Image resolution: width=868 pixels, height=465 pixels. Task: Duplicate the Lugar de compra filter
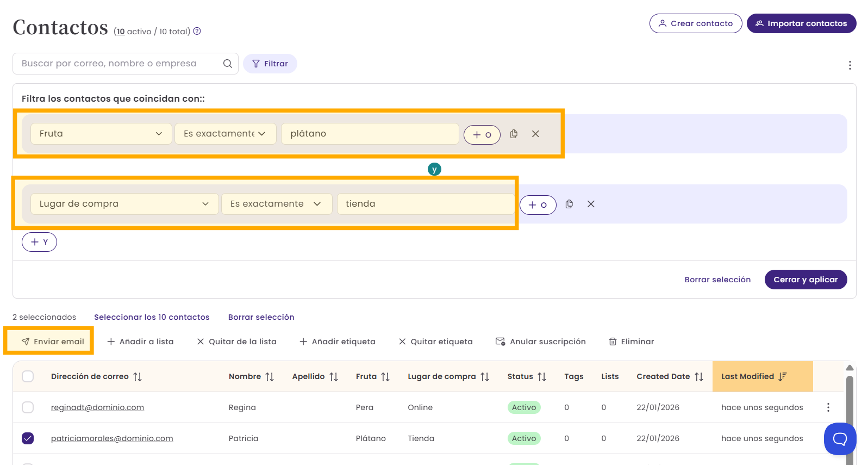[x=569, y=204]
